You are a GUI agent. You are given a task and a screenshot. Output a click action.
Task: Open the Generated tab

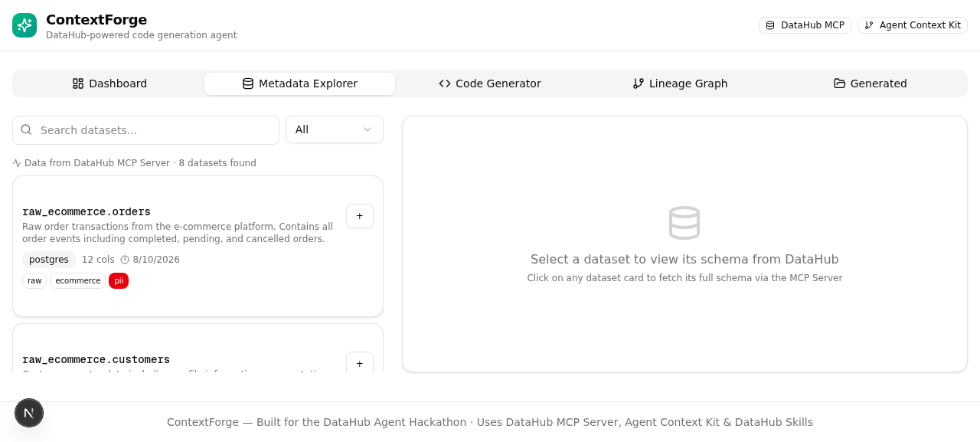pyautogui.click(x=871, y=83)
